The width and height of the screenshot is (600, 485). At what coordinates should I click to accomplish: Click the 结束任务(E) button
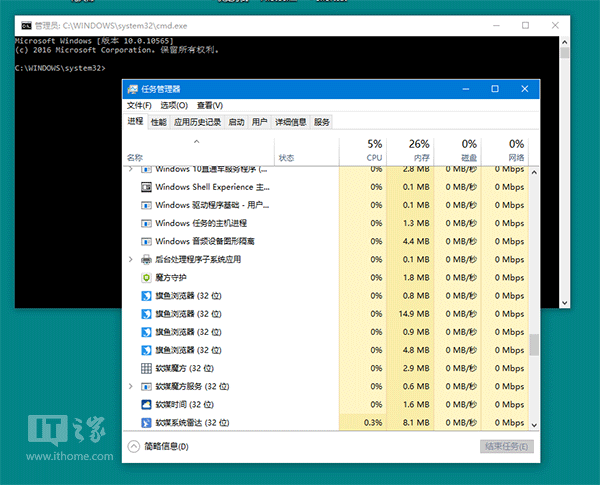click(507, 446)
